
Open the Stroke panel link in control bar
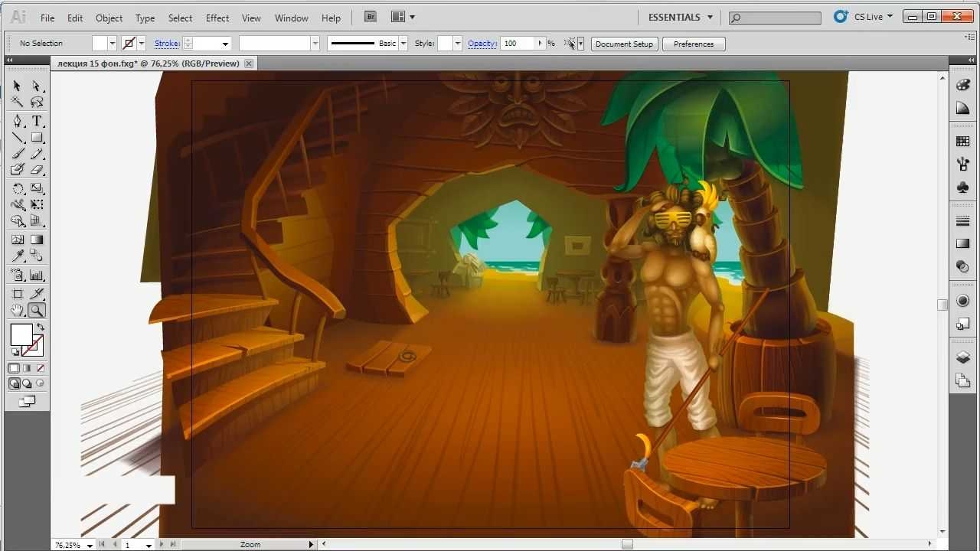click(167, 44)
